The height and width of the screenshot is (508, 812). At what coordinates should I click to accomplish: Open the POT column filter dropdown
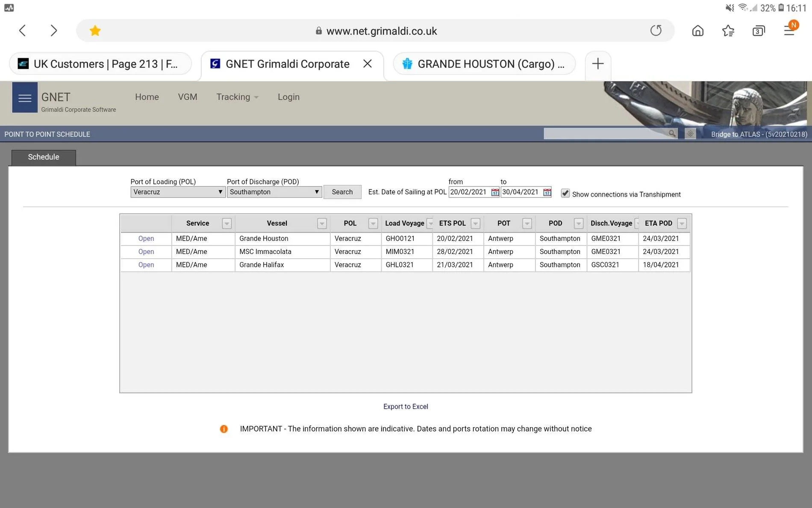(x=527, y=224)
